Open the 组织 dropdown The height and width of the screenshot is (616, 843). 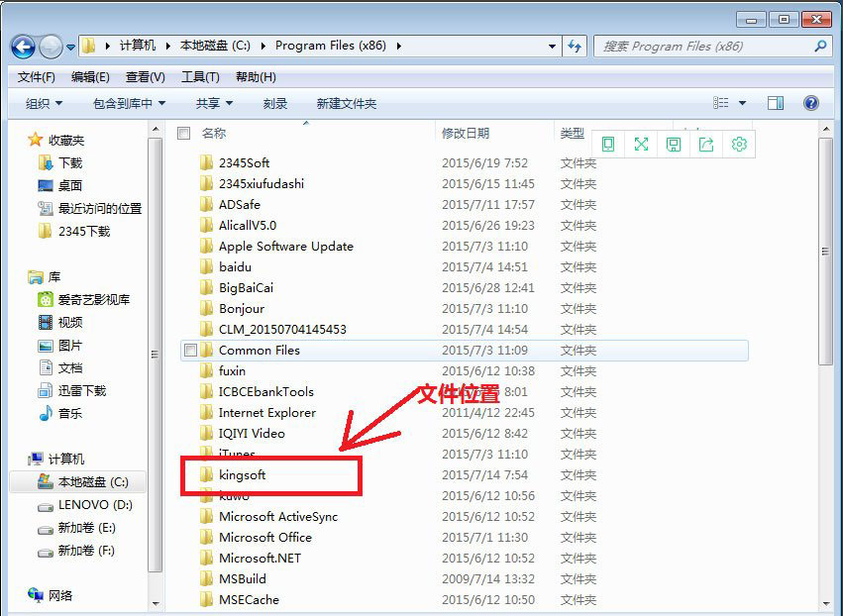(45, 103)
